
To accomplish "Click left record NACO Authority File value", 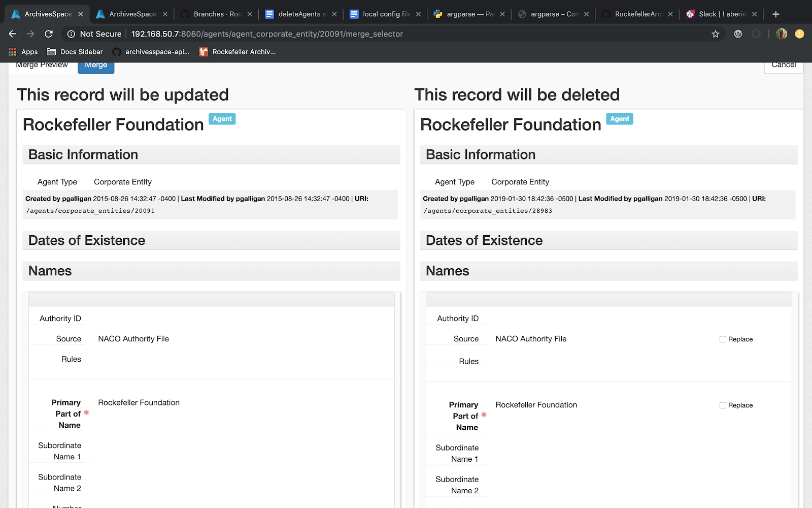I will pyautogui.click(x=133, y=339).
